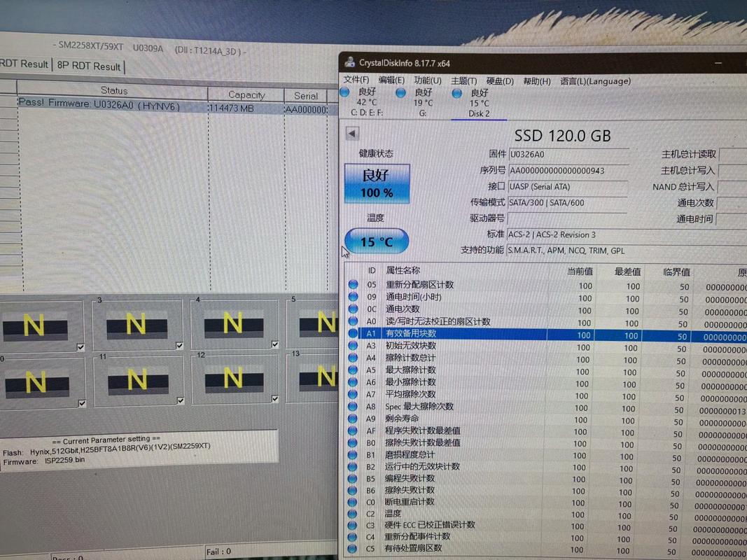Click the health dot above C: D: E: F:
This screenshot has height=560, width=747.
coord(345,93)
